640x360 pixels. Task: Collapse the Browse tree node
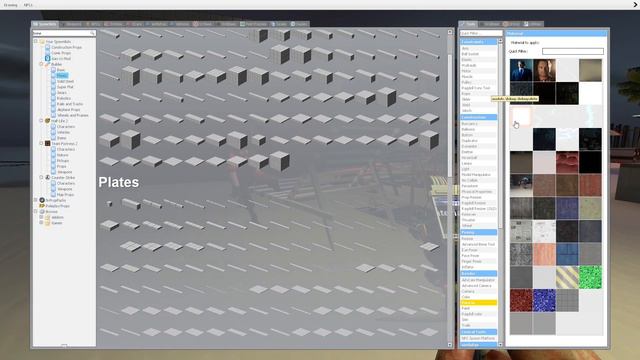36,211
